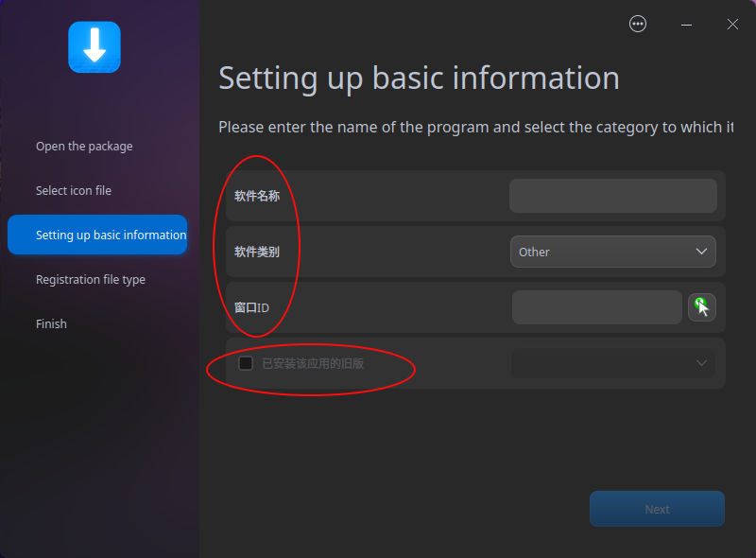
Task: Jump to the Finish step
Action: pyautogui.click(x=51, y=323)
